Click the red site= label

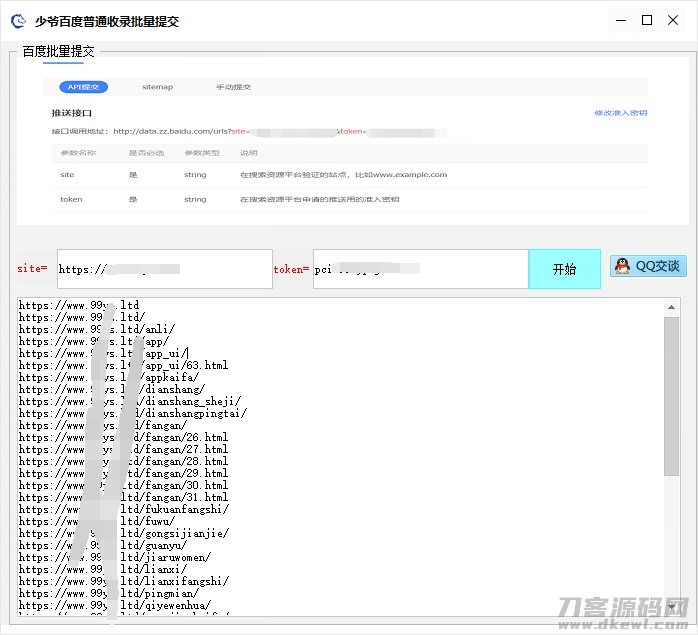(32, 269)
